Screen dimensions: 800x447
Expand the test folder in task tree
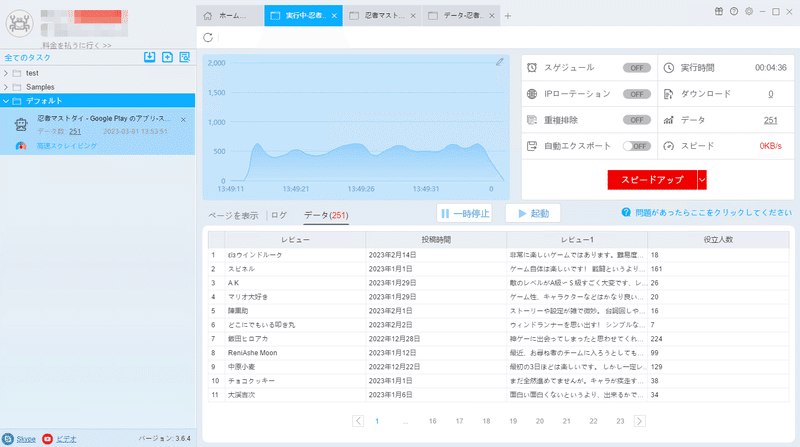[x=6, y=73]
